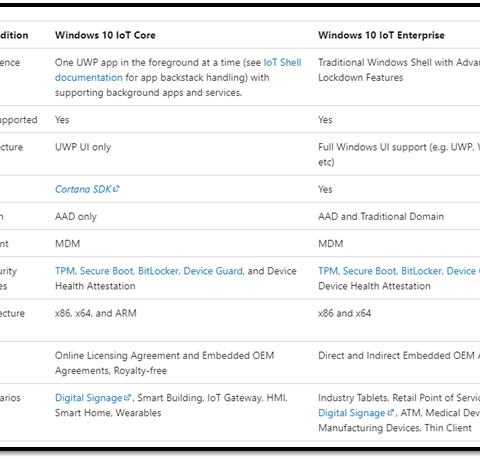Viewport: 480px width, 460px height.
Task: Open Digital Signage link in Core column
Action: pyautogui.click(x=89, y=398)
